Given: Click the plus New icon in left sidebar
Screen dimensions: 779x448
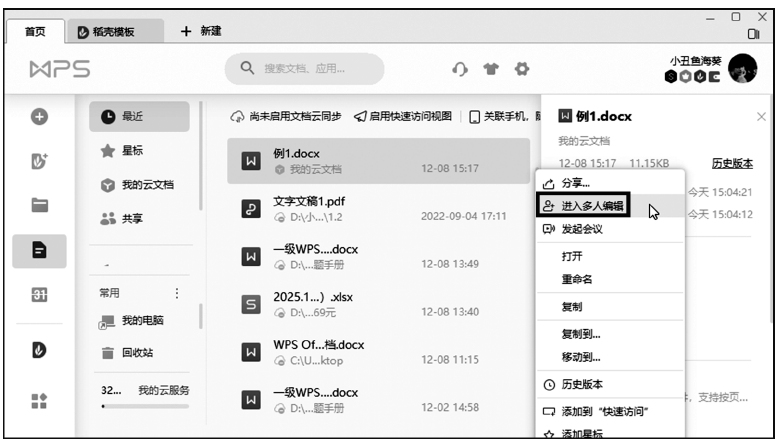Looking at the screenshot, I should 40,118.
